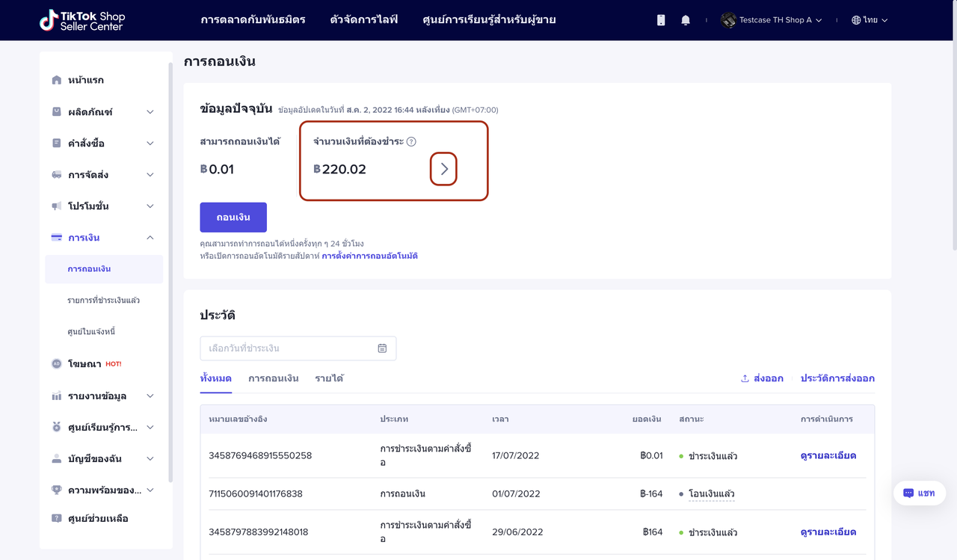
Task: Click the เลือกวันที่ชำระเงิน date input field
Action: [x=288, y=348]
